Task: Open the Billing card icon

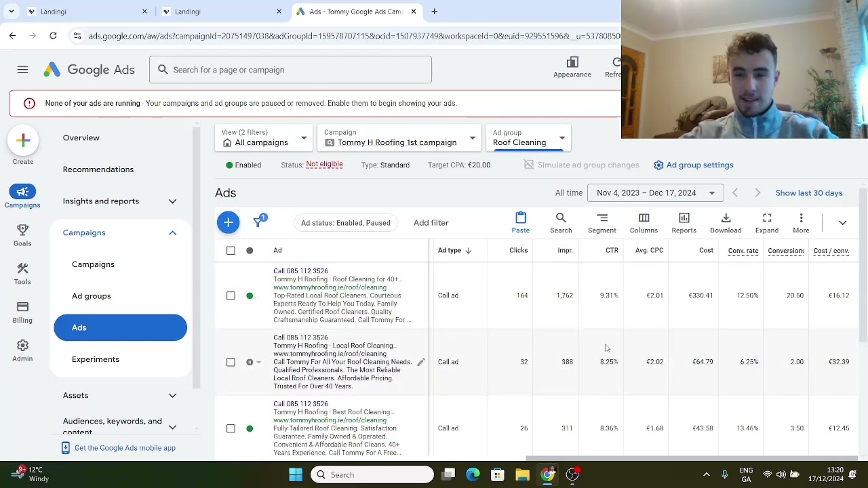Action: tap(22, 307)
